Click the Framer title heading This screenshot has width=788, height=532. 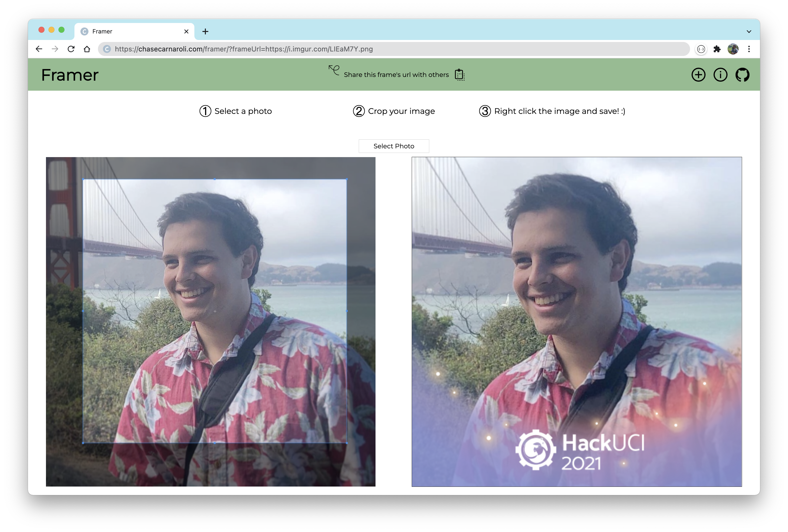tap(70, 75)
